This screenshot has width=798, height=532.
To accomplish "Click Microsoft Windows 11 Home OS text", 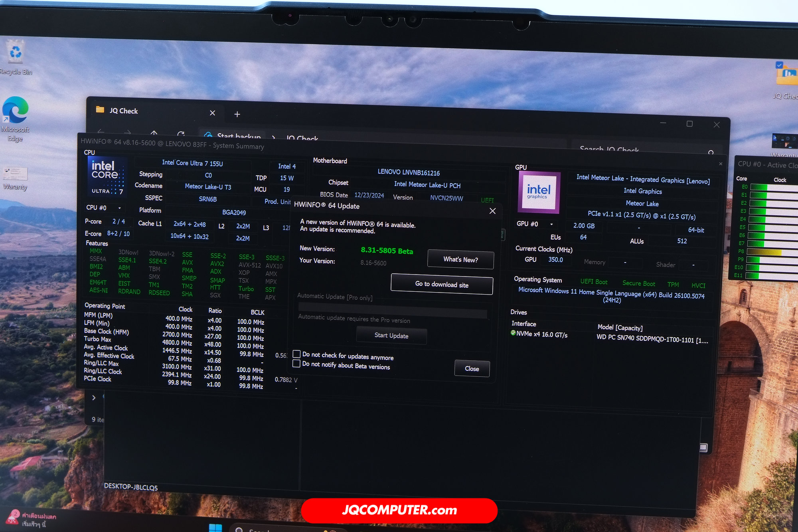I will click(611, 295).
